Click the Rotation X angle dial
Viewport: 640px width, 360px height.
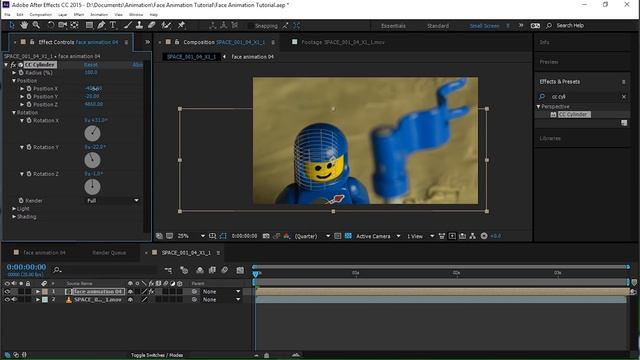92,133
